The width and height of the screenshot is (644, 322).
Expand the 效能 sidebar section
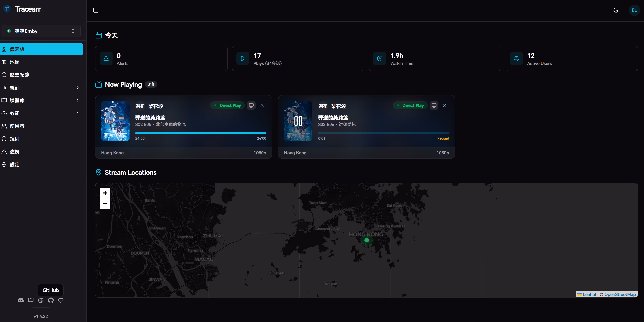click(x=42, y=113)
